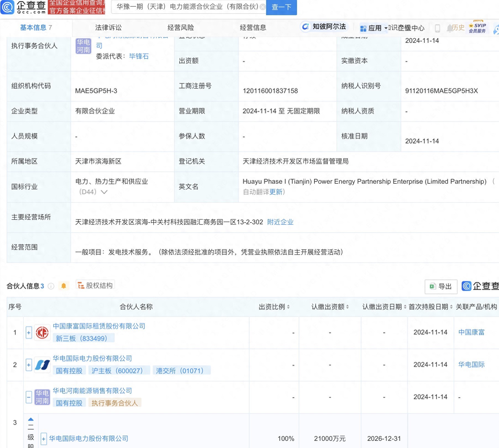Screen dimensions: 499x448
Task: Click the Qcc.com logo in the header
Action: (23, 7)
